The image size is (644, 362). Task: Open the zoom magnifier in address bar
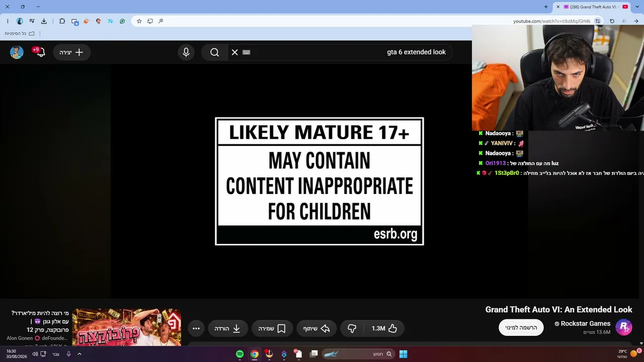(161, 21)
